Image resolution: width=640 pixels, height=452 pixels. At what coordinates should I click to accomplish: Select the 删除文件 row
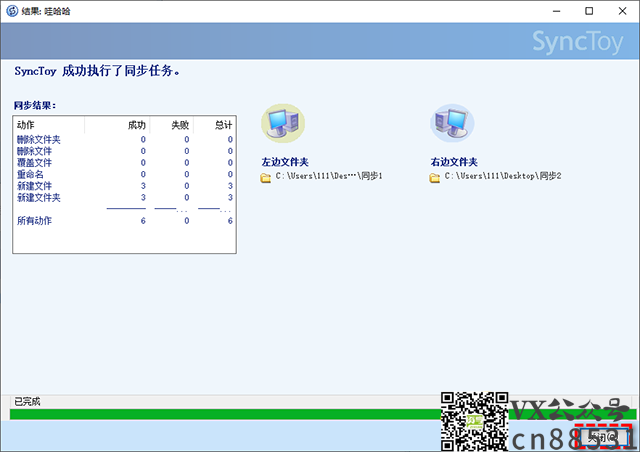coord(124,151)
